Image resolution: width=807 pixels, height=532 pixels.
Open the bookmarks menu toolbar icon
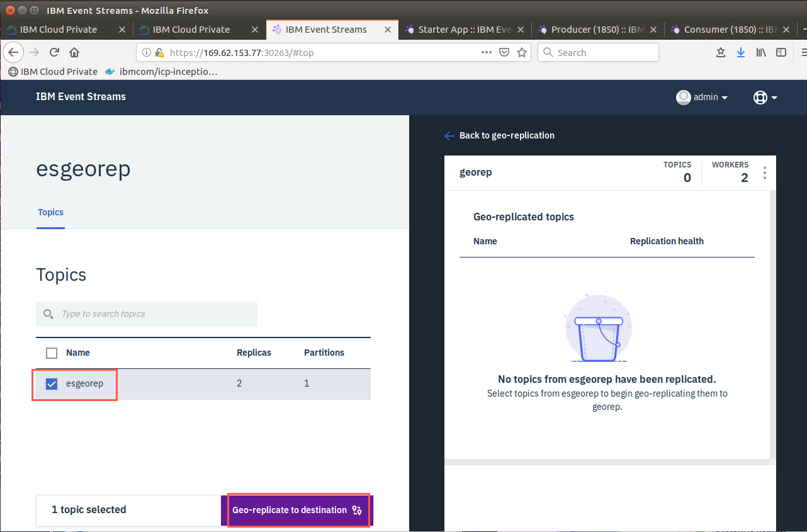[x=721, y=53]
